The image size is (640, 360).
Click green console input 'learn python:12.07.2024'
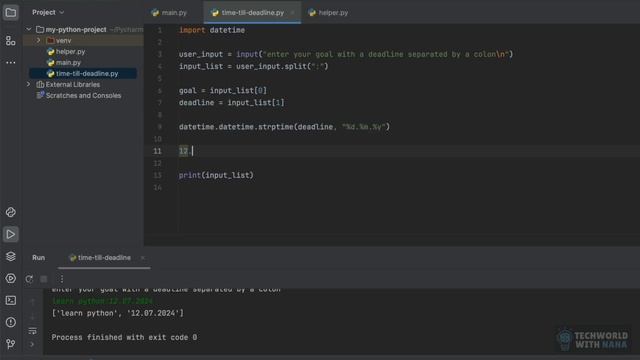click(x=102, y=301)
